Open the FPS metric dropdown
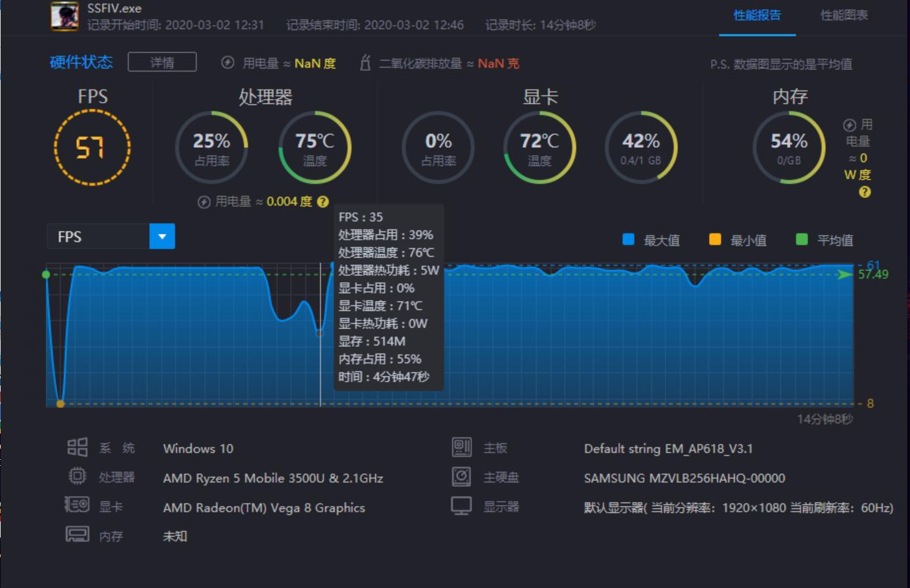 point(163,237)
